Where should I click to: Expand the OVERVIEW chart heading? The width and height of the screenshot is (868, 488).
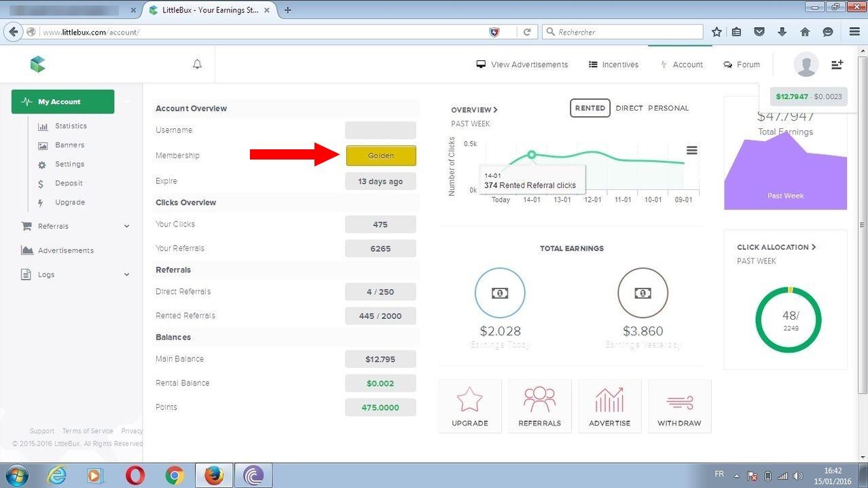(x=474, y=109)
